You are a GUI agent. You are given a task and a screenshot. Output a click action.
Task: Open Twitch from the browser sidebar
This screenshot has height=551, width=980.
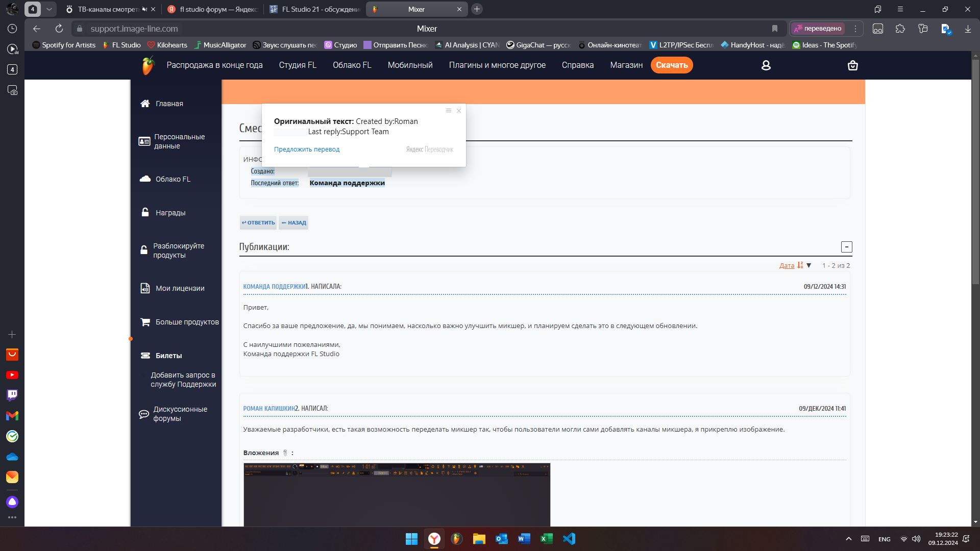pos(12,395)
